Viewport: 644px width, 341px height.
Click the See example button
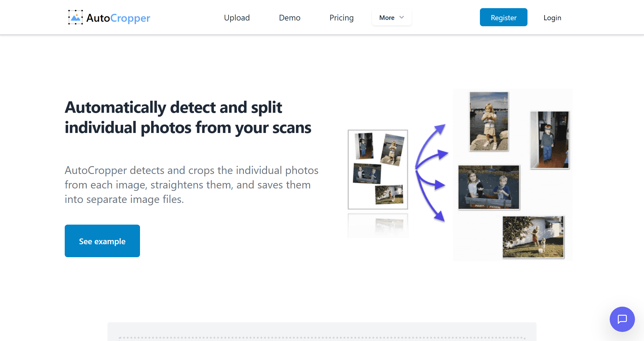tap(102, 241)
